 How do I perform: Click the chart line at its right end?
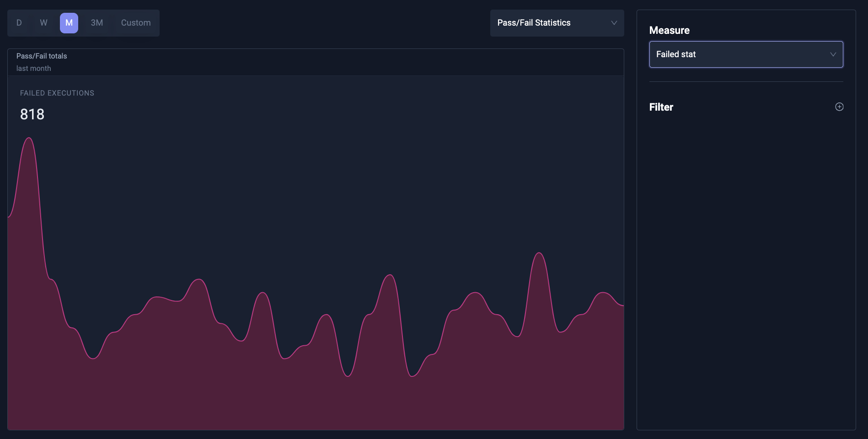tap(622, 305)
